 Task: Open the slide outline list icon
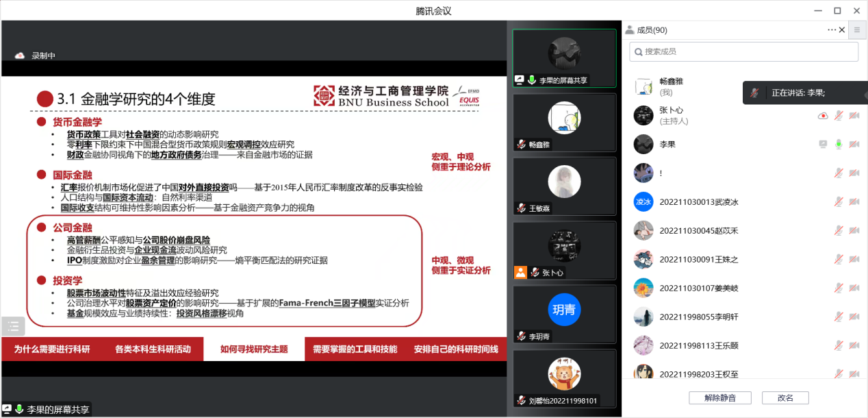(x=13, y=326)
